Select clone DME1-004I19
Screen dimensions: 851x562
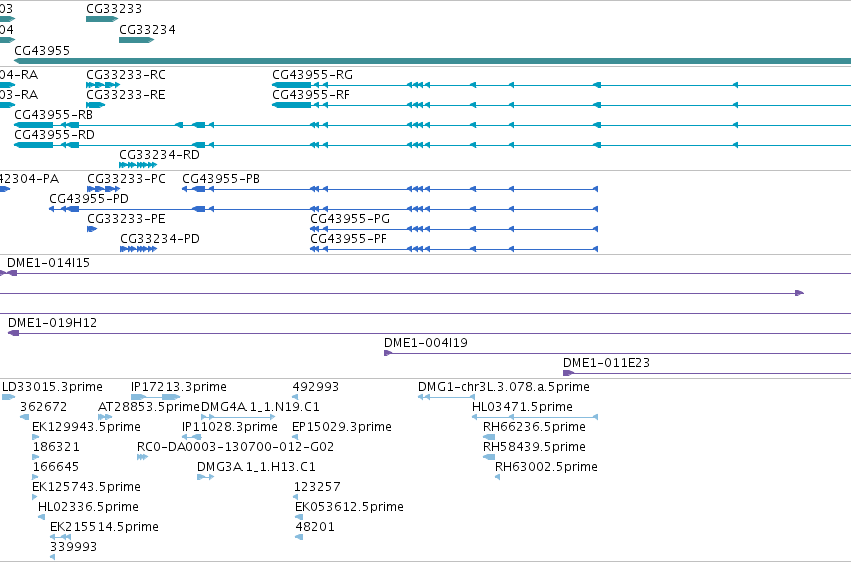click(x=426, y=343)
